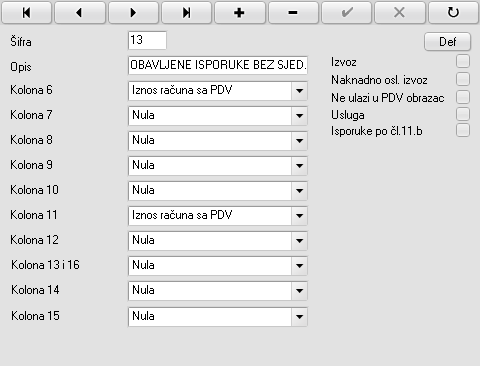The width and height of the screenshot is (480, 366).
Task: Open the Kolona 12 dropdown
Action: point(299,241)
